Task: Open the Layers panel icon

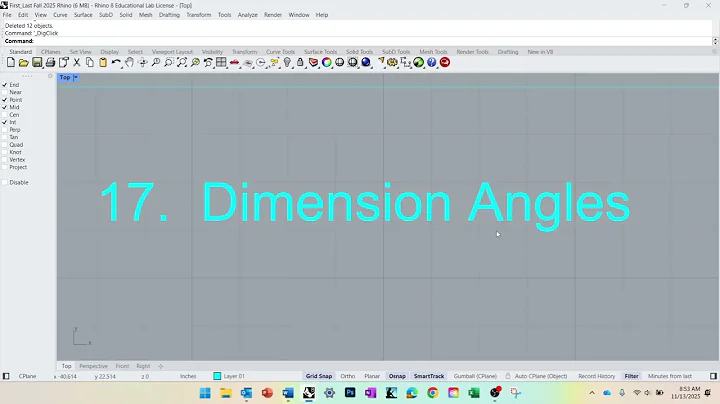Action: (x=313, y=62)
